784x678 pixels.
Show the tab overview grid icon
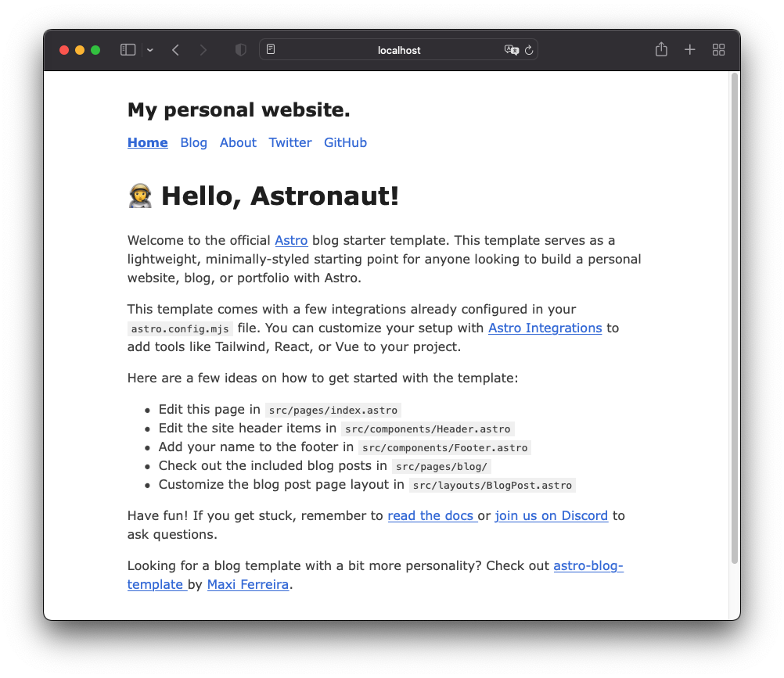pyautogui.click(x=718, y=49)
